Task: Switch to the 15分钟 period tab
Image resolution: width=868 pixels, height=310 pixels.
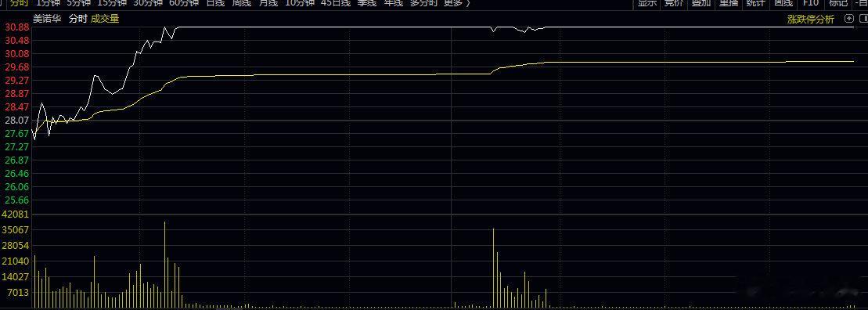Action: click(x=111, y=3)
